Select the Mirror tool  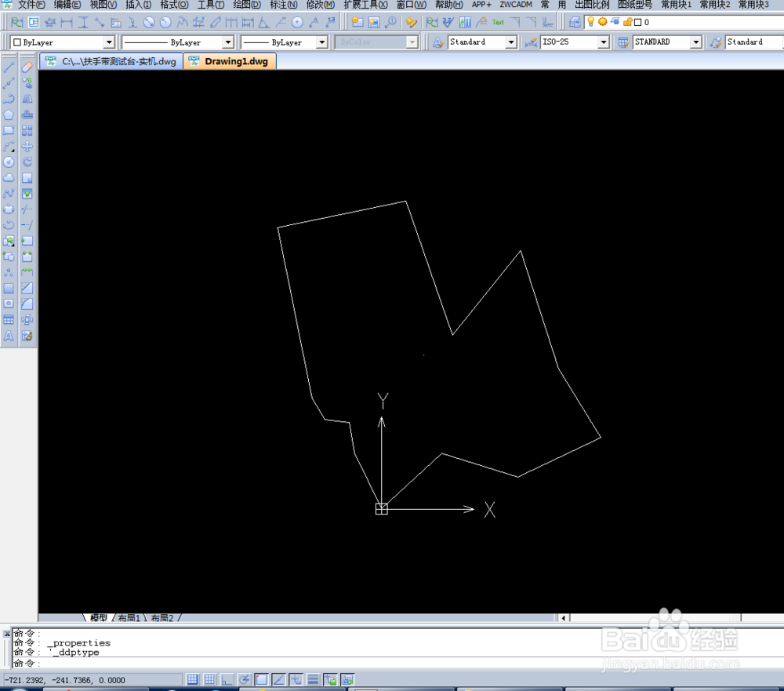(27, 99)
